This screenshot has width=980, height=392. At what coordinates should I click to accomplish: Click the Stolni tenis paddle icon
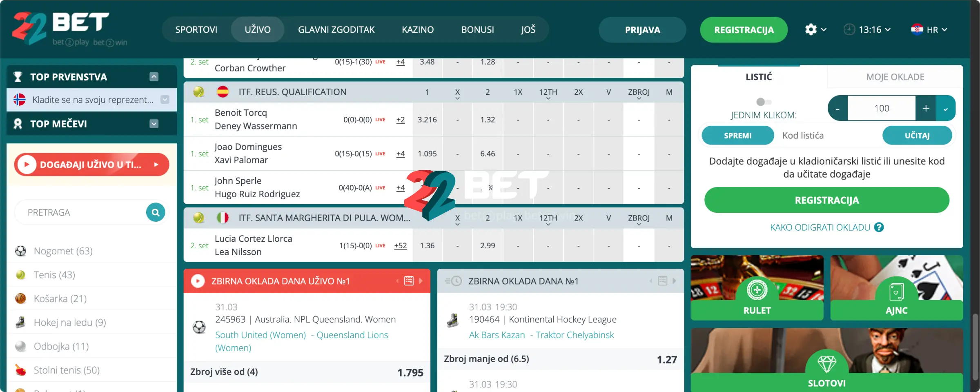tap(20, 370)
